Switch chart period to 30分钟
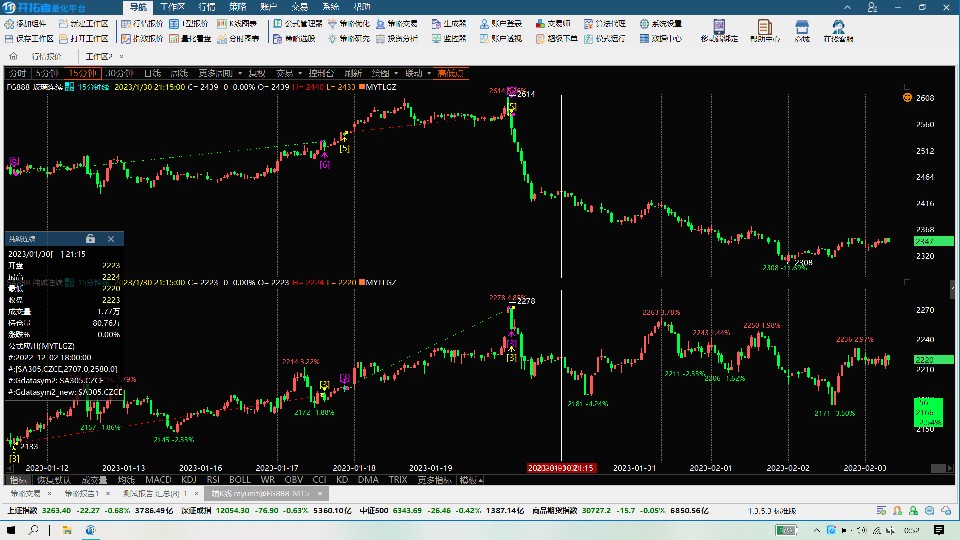This screenshot has width=960, height=540. [x=119, y=73]
